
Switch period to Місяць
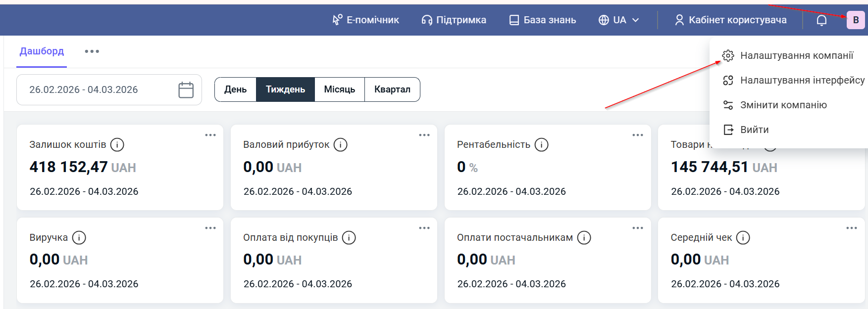pos(339,89)
